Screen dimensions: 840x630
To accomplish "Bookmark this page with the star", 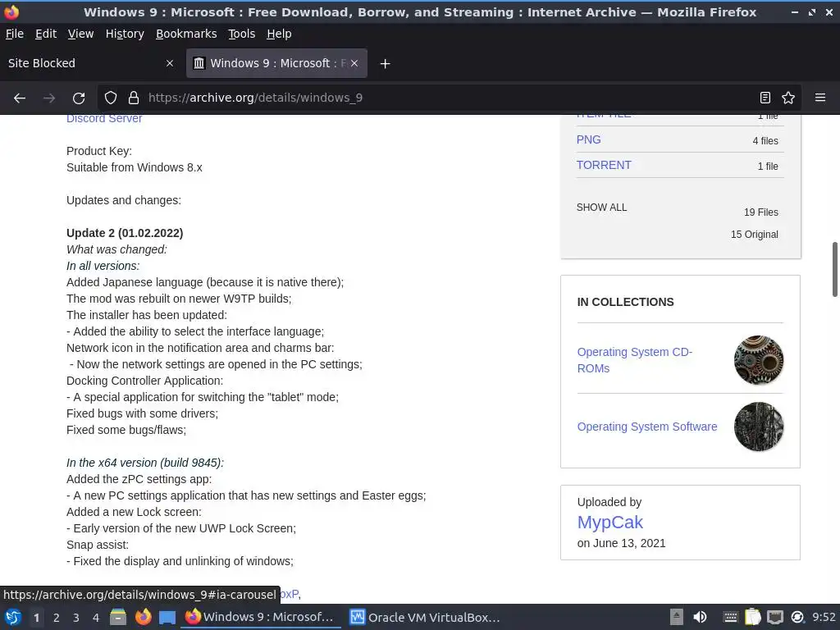I will pos(788,98).
